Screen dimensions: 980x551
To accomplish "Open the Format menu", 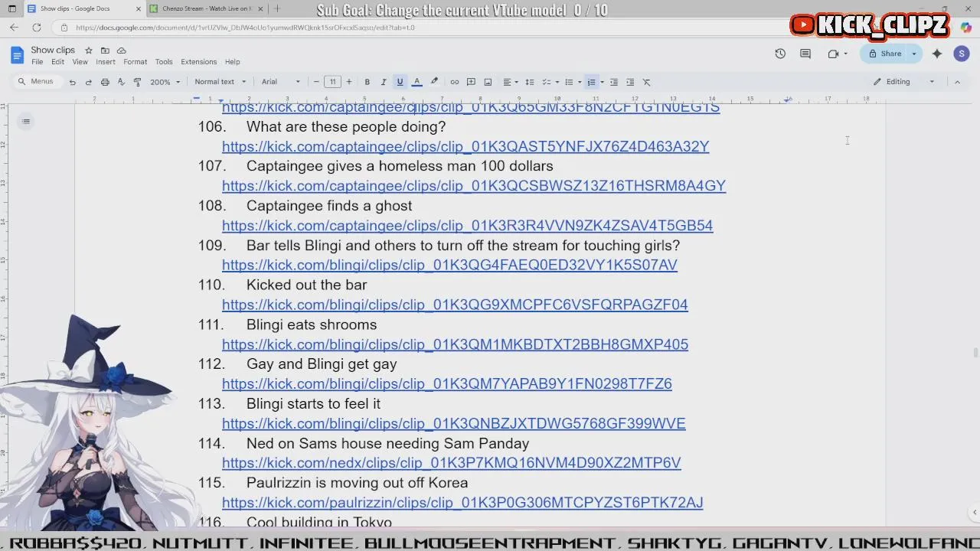I will pos(135,62).
